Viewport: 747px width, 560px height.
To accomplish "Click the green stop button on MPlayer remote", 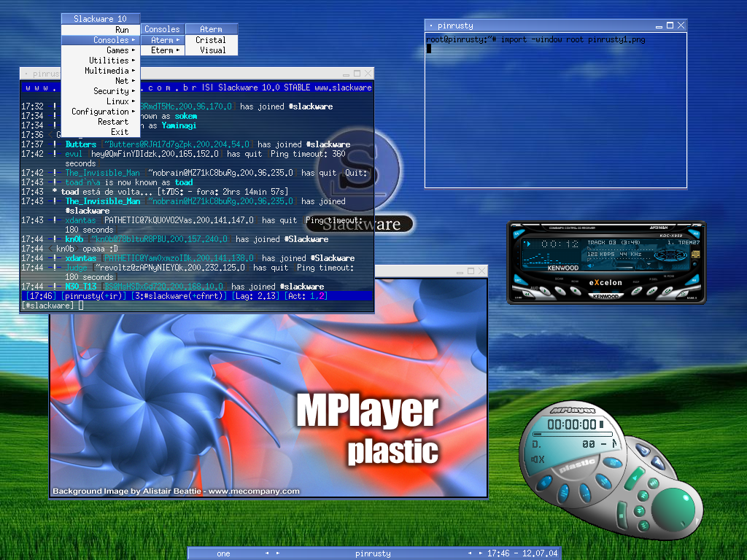I will (622, 516).
